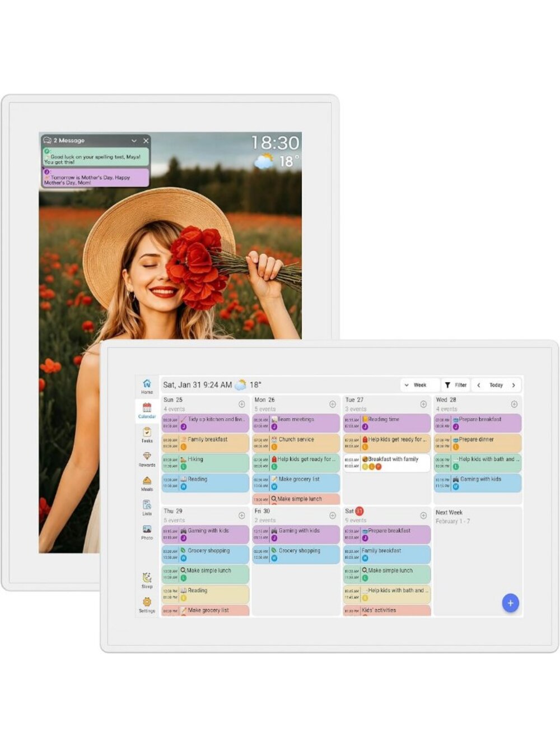Viewport: 560px width, 747px height.
Task: Go to previous week arrow
Action: pyautogui.click(x=479, y=385)
